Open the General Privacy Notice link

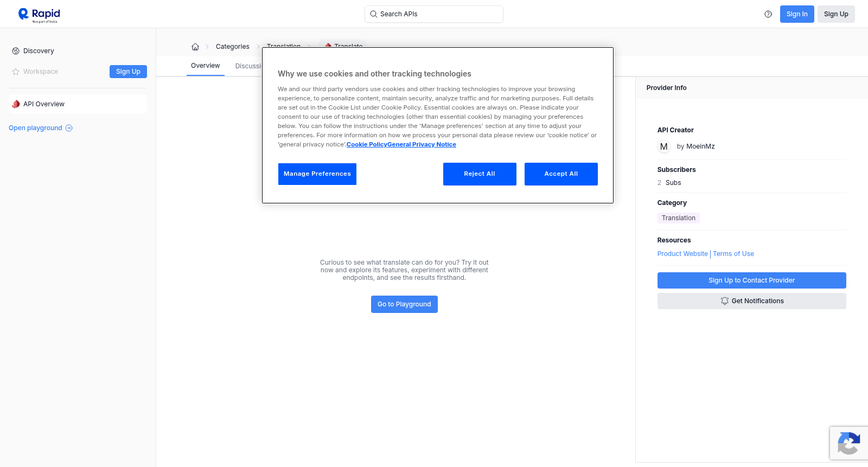[x=422, y=144]
